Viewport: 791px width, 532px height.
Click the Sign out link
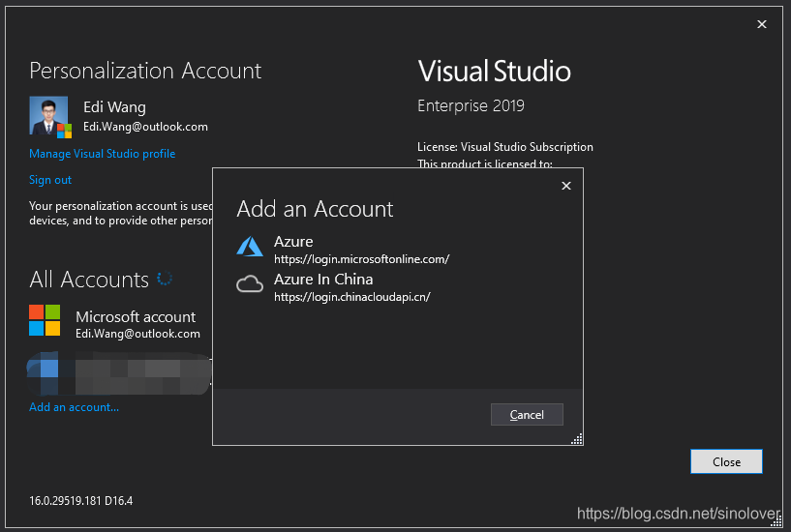tap(50, 180)
